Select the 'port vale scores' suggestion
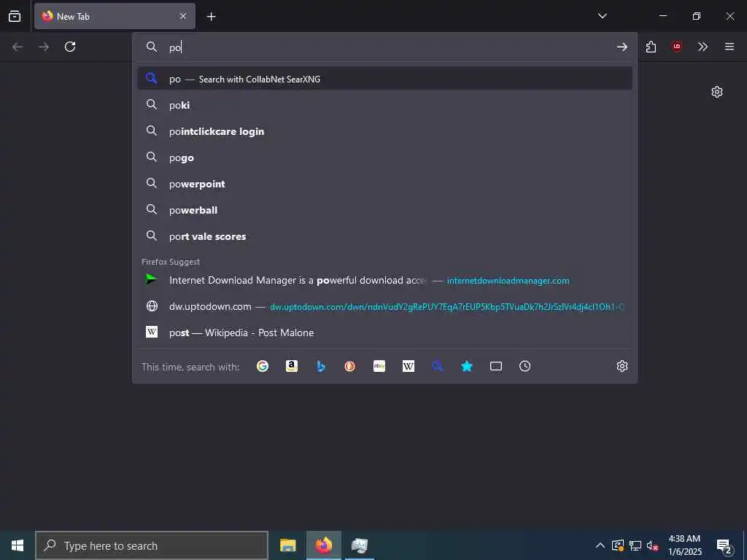The image size is (747, 560). (384, 236)
